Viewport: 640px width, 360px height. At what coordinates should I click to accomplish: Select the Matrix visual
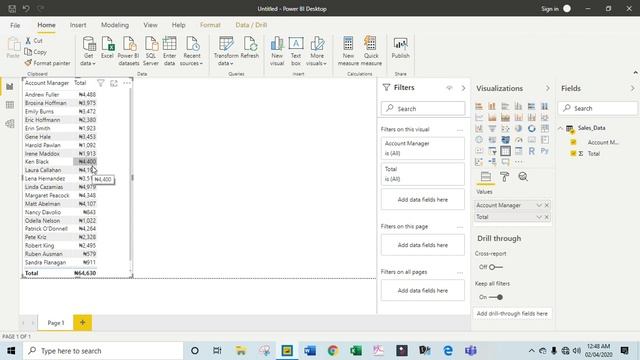(x=518, y=151)
